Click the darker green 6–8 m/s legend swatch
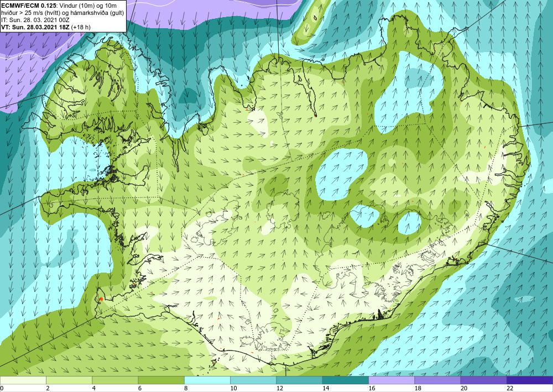The image size is (553, 392). [x=161, y=380]
